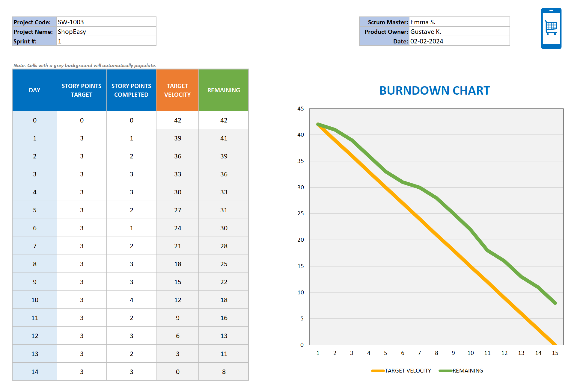Select the STORY POINTS COMPLETED column header

coord(131,90)
